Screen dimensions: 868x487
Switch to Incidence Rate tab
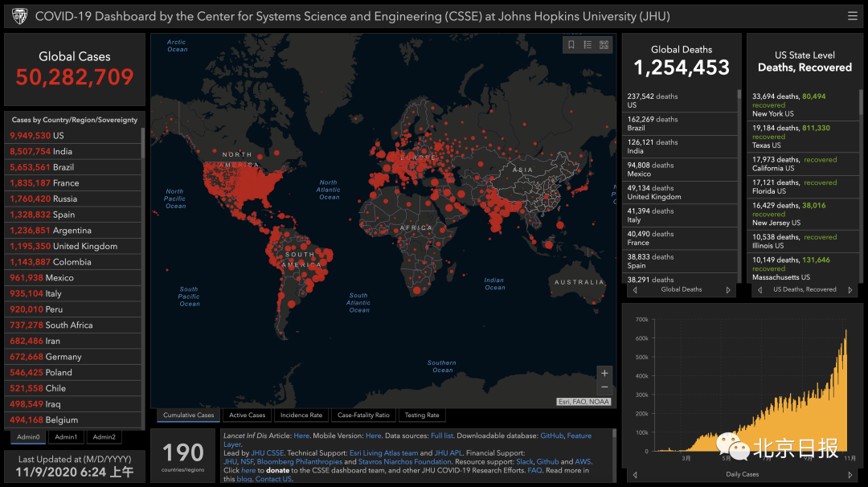tap(301, 415)
